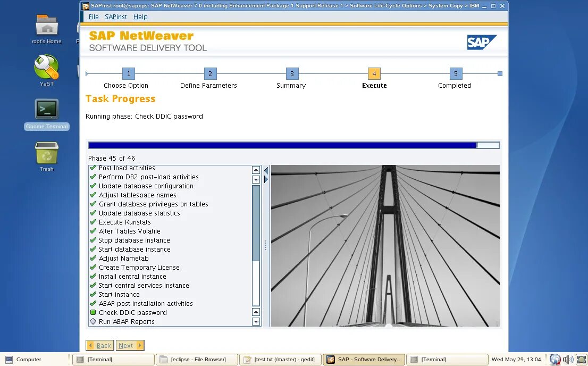Image resolution: width=588 pixels, height=366 pixels.
Task: Click the SAP logo in the header
Action: (x=482, y=42)
